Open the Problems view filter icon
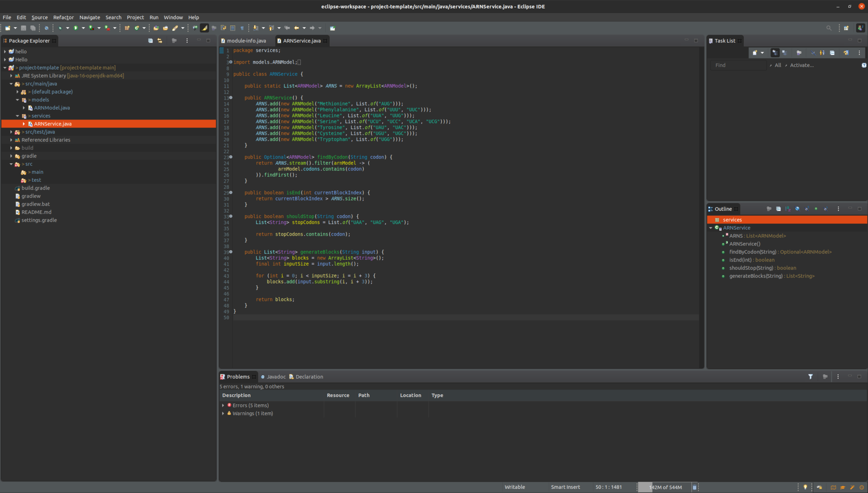This screenshot has height=493, width=868. pos(810,376)
